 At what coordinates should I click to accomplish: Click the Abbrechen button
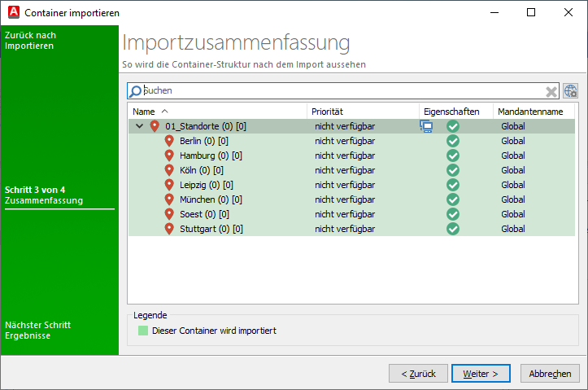click(x=550, y=374)
